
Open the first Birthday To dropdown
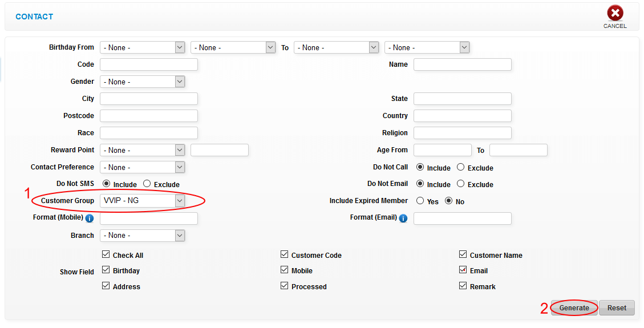[x=336, y=47]
